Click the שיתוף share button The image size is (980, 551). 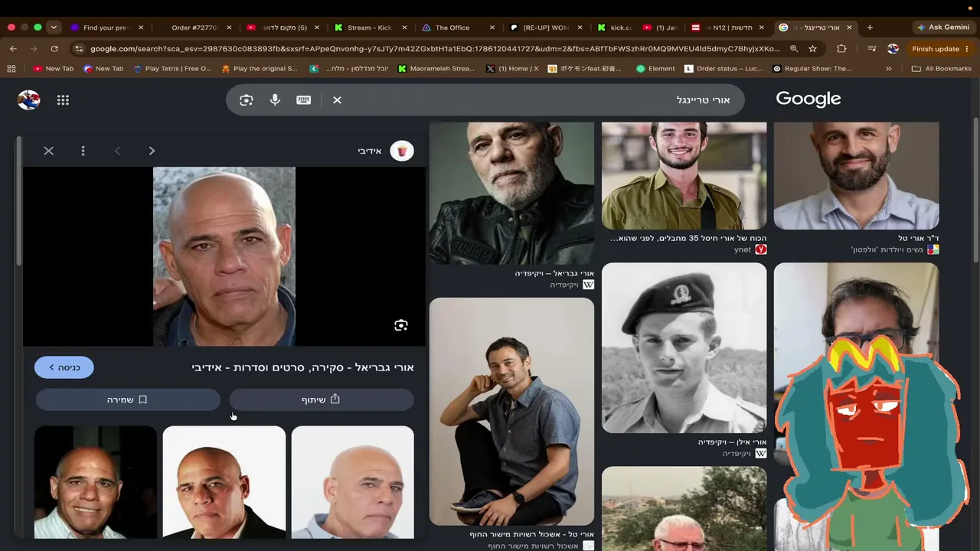[x=322, y=399]
